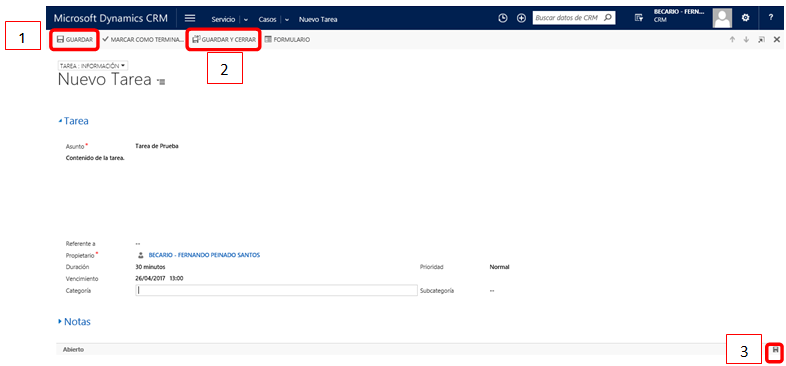Screen dimensions: 786x366
Task: Click the user avatar picture
Action: click(x=722, y=18)
